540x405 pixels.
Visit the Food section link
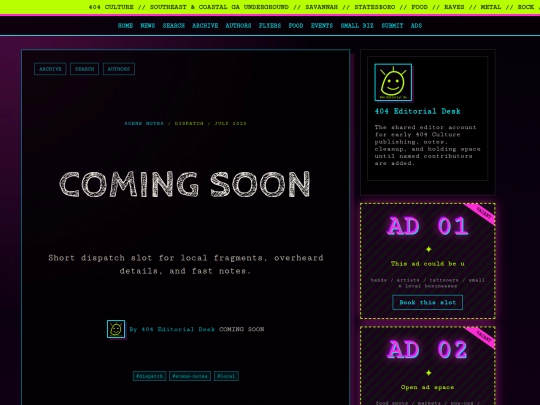pyautogui.click(x=296, y=26)
